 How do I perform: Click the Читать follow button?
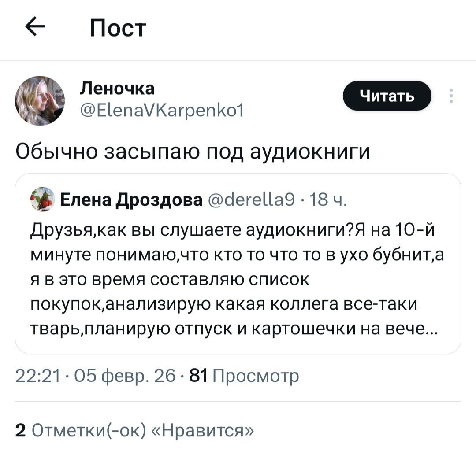pos(387,96)
